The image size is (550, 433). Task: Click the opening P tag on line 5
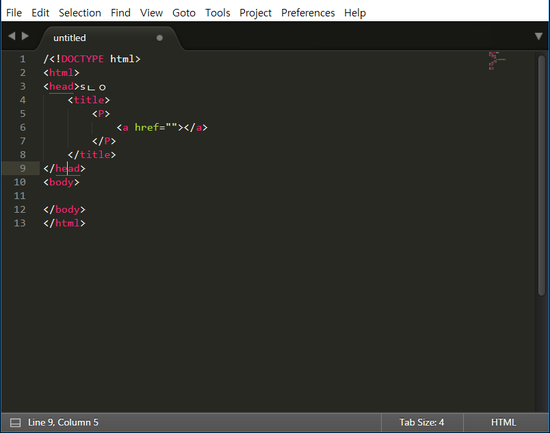coord(101,114)
